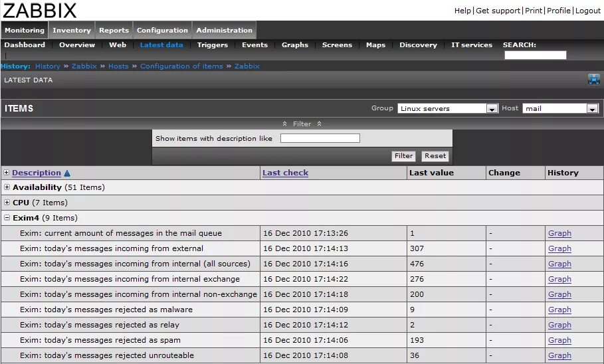This screenshot has height=364, width=604.
Task: Go to Events submenu
Action: point(254,45)
